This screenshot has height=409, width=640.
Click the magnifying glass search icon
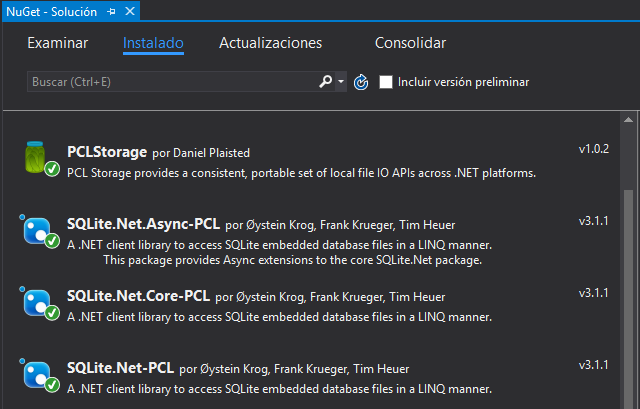coord(325,82)
